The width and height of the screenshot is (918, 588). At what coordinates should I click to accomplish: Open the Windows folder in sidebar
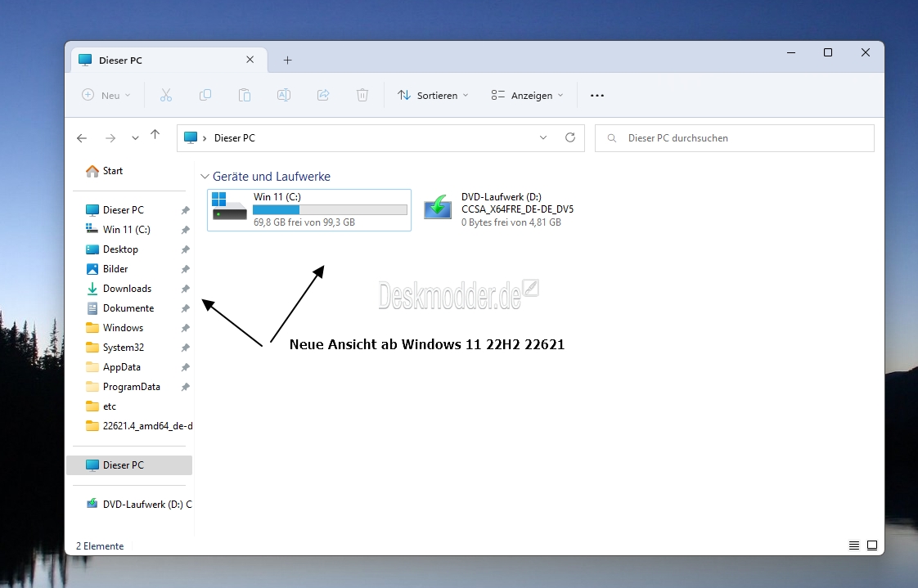pyautogui.click(x=115, y=328)
